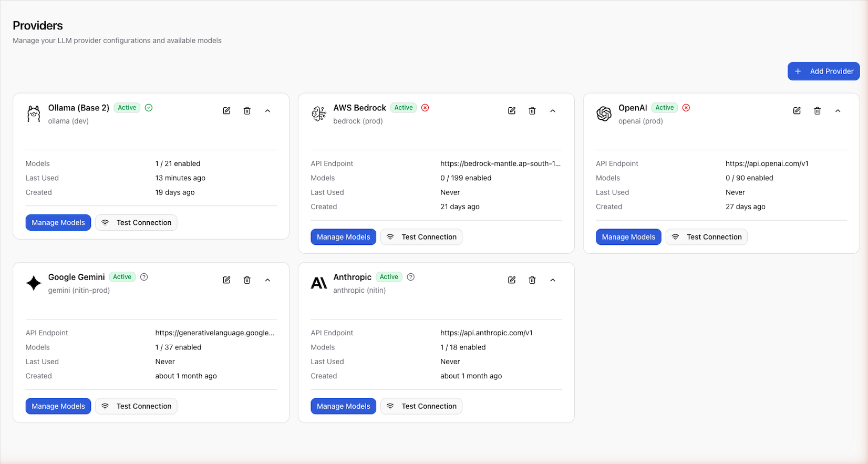The width and height of the screenshot is (868, 464).
Task: Edit the Google Gemini provider
Action: (226, 280)
